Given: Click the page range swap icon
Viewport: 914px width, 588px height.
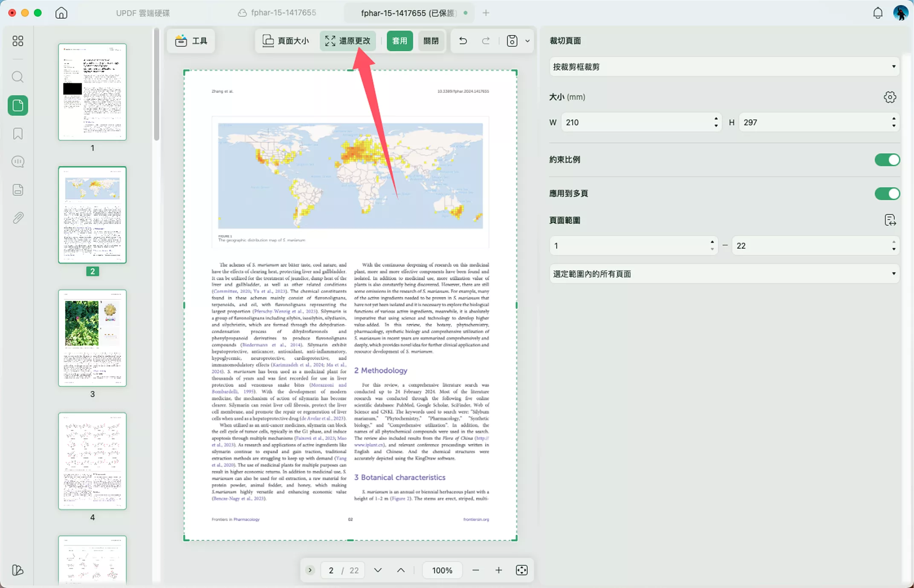Looking at the screenshot, I should [890, 220].
